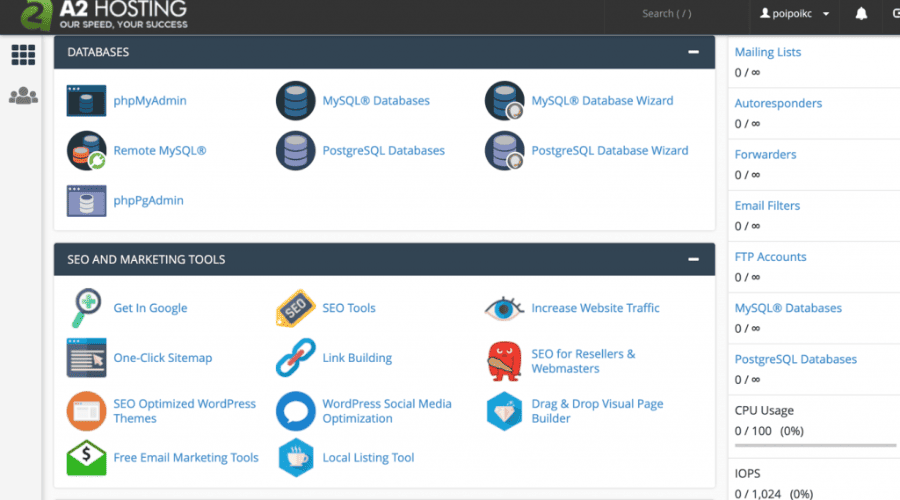Click the Mailing Lists link

(767, 52)
